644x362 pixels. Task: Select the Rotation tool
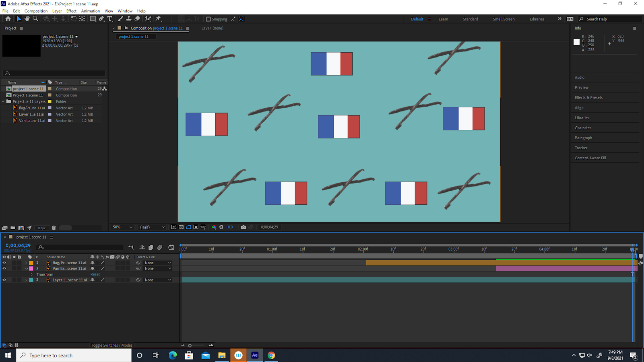(x=74, y=19)
